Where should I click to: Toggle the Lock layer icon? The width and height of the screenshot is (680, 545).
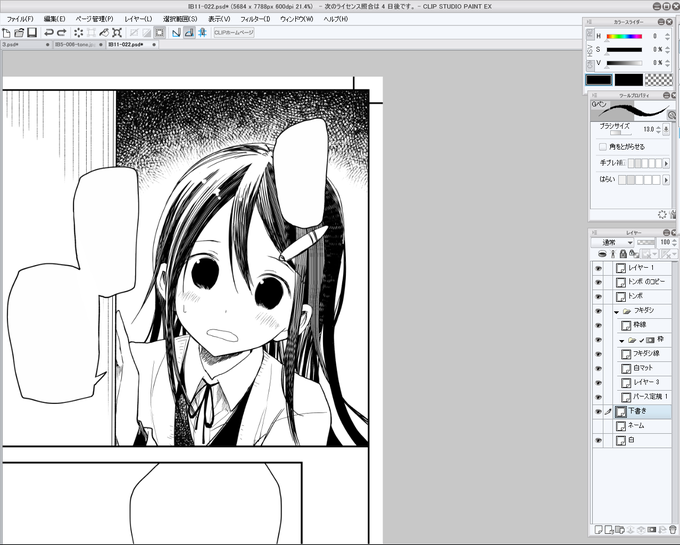click(623, 254)
